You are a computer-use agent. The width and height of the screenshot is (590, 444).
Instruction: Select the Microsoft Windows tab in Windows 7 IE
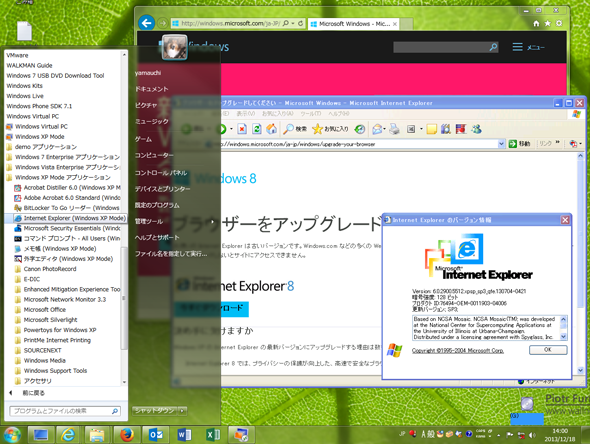(x=353, y=24)
